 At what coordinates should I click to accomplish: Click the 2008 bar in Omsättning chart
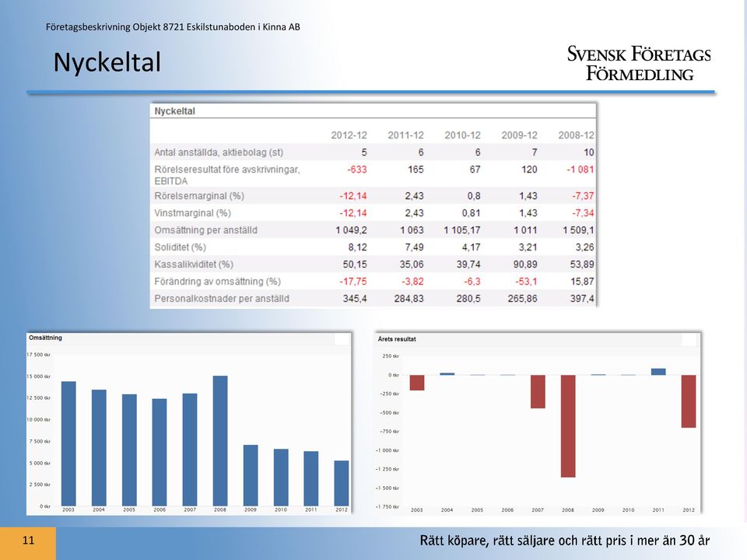(x=220, y=441)
